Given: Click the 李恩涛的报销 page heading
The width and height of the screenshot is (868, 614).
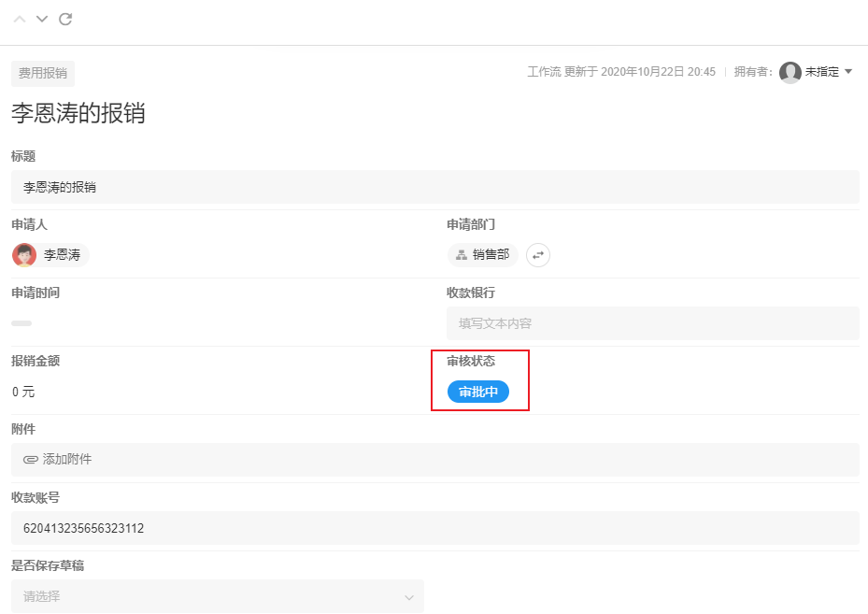Looking at the screenshot, I should pyautogui.click(x=78, y=113).
